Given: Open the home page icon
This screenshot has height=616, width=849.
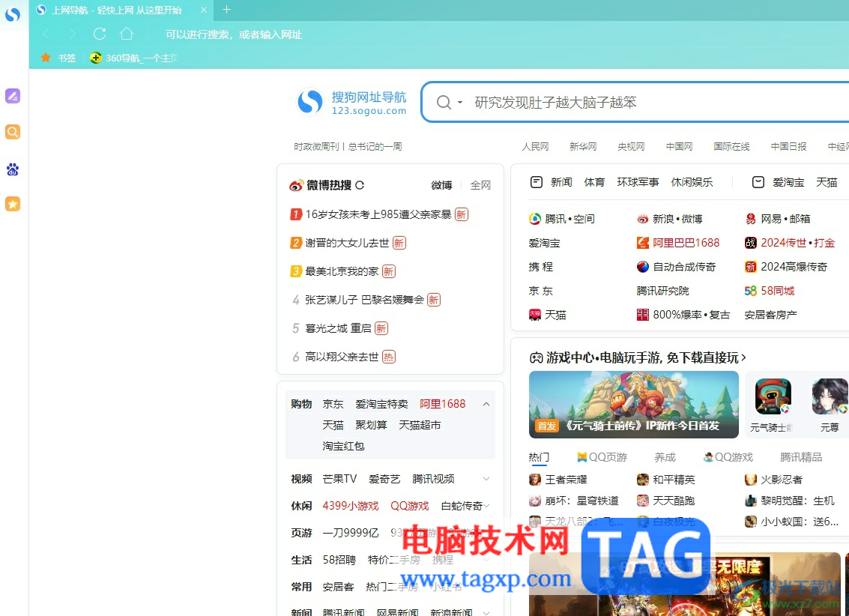Looking at the screenshot, I should (x=127, y=34).
